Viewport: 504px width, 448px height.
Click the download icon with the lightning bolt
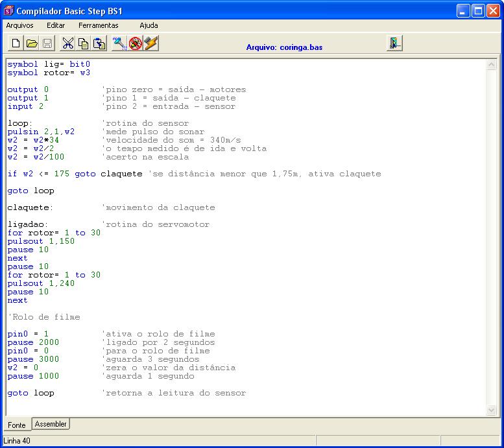pyautogui.click(x=151, y=43)
